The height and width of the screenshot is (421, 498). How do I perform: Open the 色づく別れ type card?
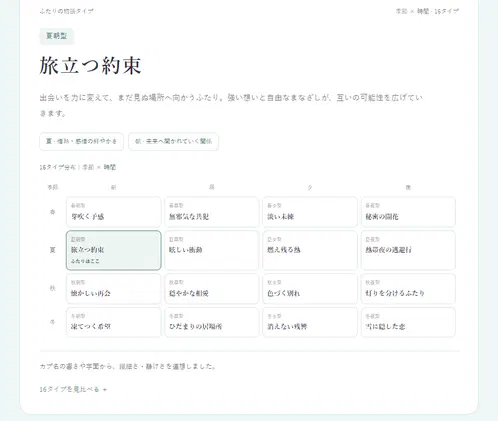pos(310,289)
